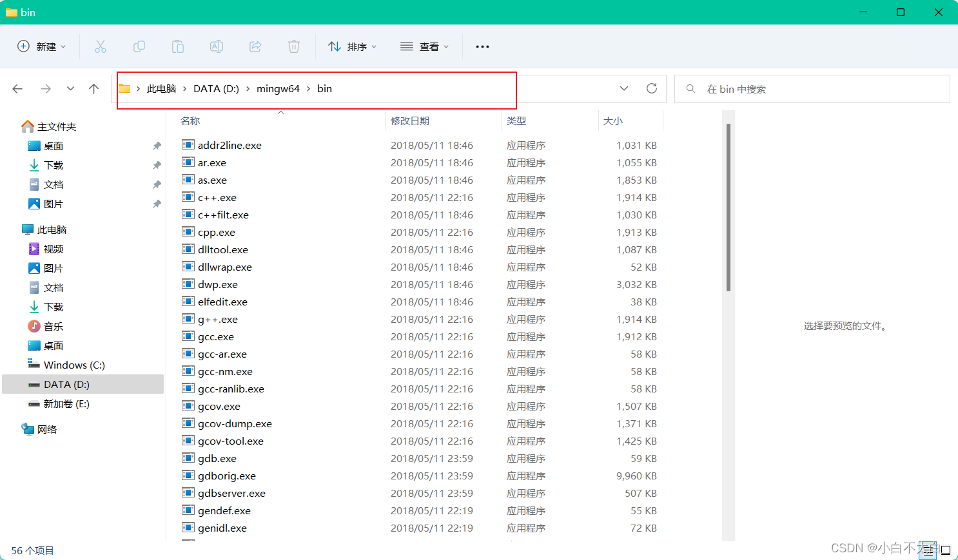This screenshot has height=560, width=958.
Task: Select ar.exe file
Action: 212,162
